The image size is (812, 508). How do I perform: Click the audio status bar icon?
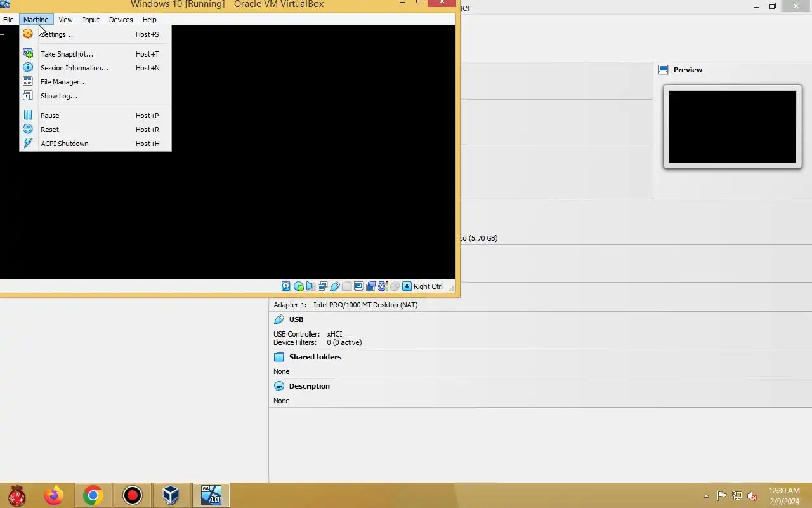311,286
